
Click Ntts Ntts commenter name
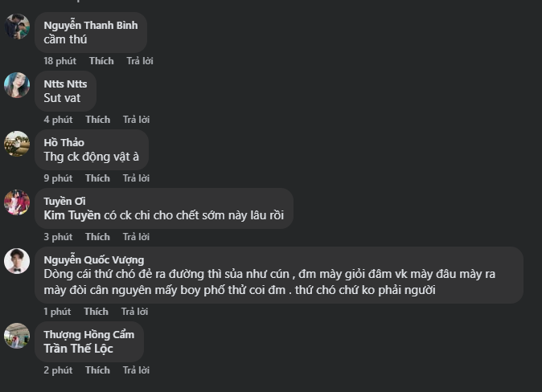65,84
